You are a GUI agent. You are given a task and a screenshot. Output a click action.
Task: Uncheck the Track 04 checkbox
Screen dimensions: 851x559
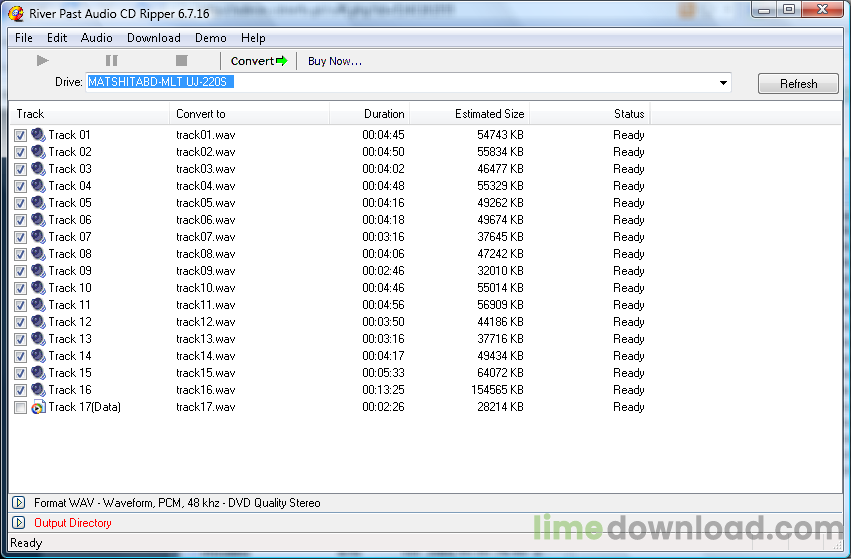(x=21, y=186)
